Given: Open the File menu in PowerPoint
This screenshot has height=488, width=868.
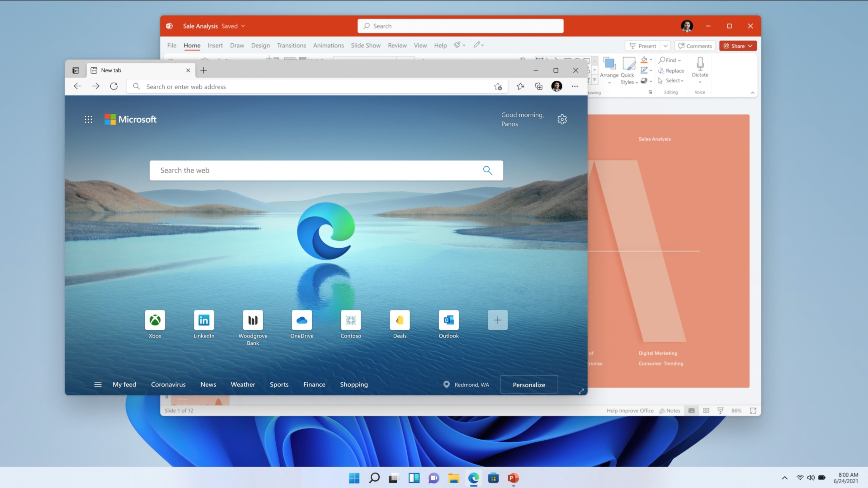Looking at the screenshot, I should (172, 45).
